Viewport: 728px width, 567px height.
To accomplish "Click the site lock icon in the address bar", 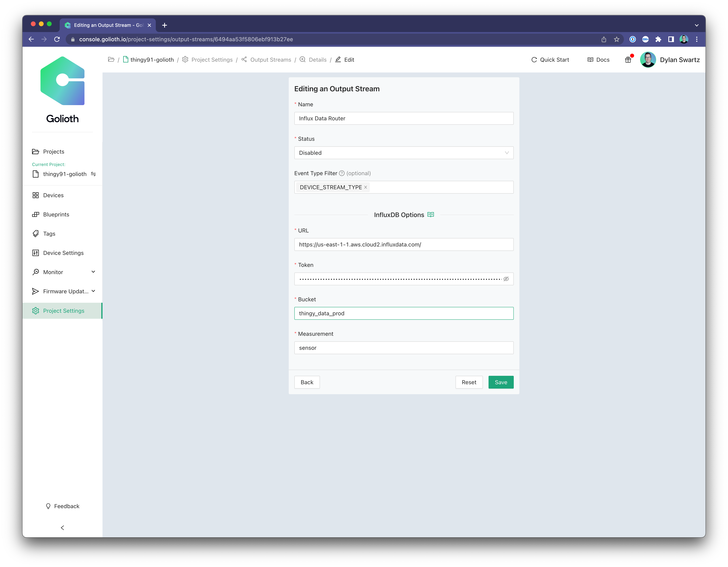I will point(73,39).
